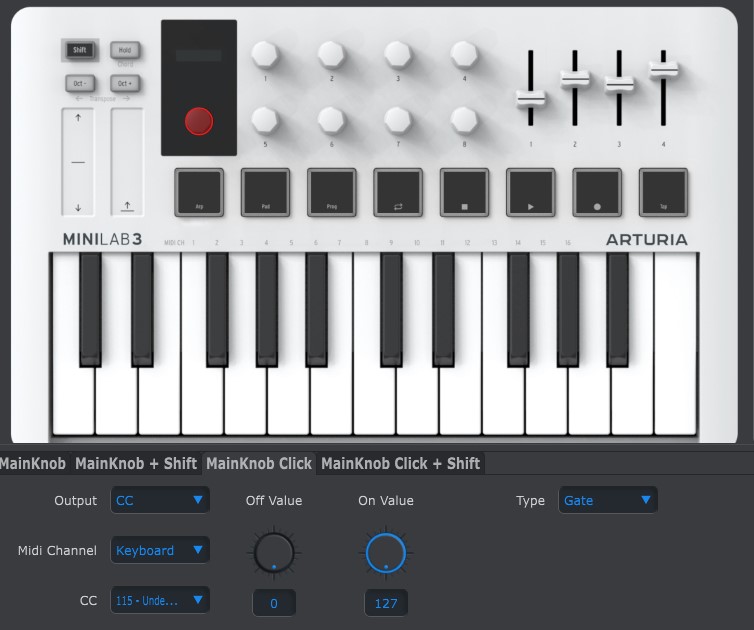Click the Off Value dial
The width and height of the screenshot is (754, 630).
[x=274, y=553]
